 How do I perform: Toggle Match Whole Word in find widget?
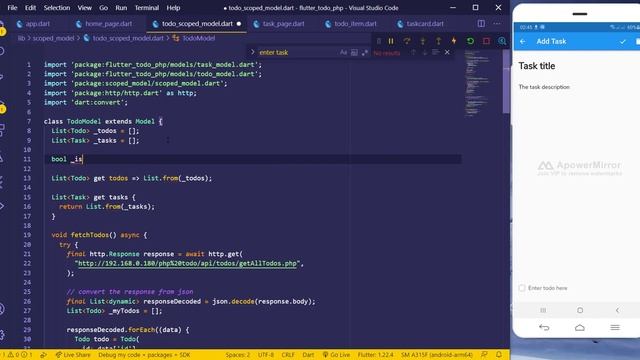pos(354,52)
